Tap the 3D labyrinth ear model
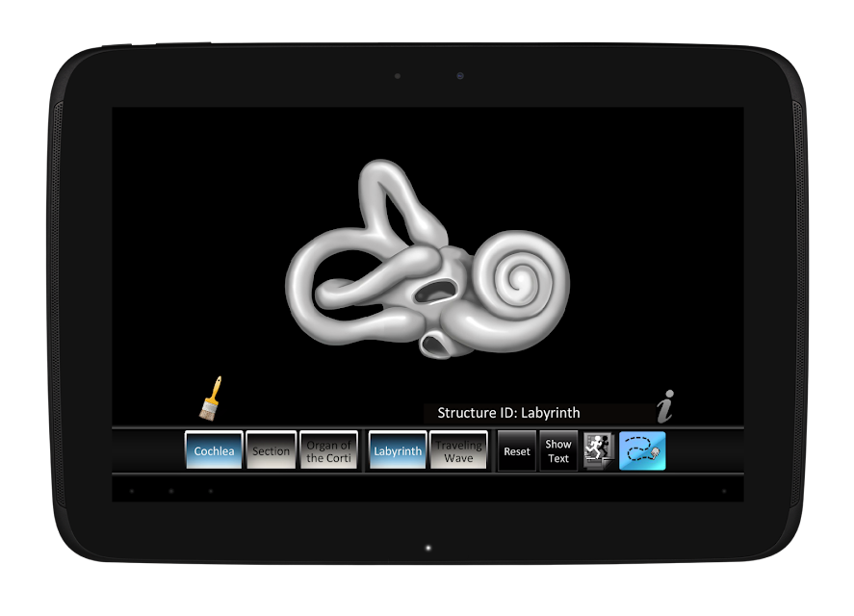The height and width of the screenshot is (616, 854). [428, 260]
